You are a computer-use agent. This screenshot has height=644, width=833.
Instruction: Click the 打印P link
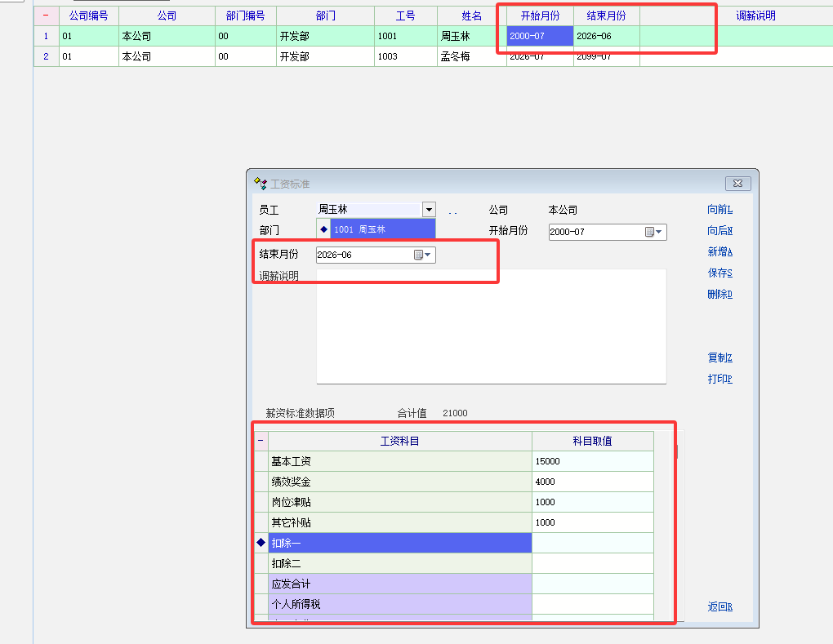coord(719,379)
